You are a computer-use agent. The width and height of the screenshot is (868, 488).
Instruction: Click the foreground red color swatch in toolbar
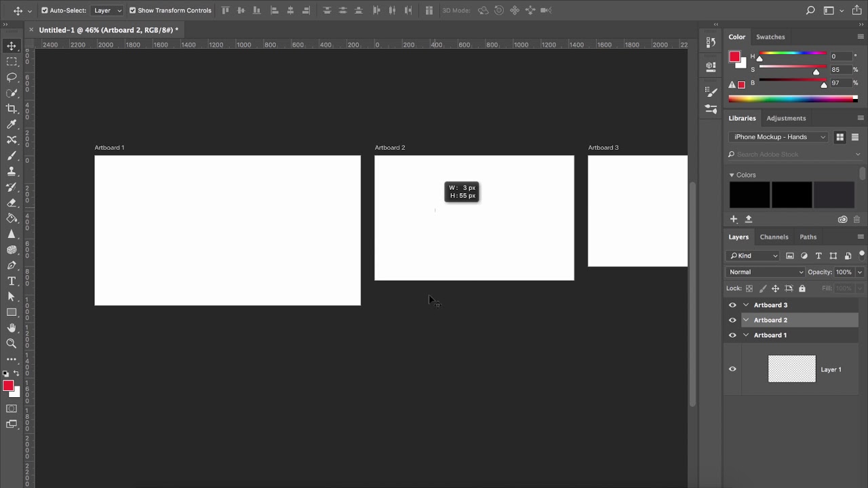pos(8,386)
